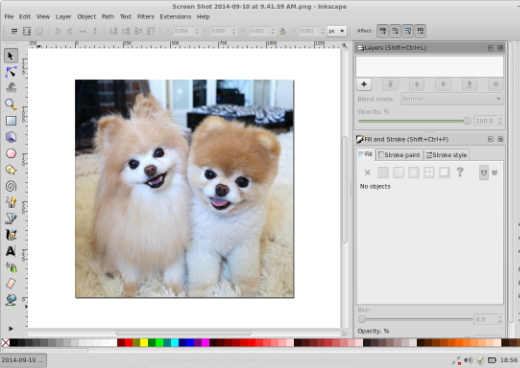The width and height of the screenshot is (520, 368).
Task: Select the Pencil freehand tool
Action: [11, 202]
